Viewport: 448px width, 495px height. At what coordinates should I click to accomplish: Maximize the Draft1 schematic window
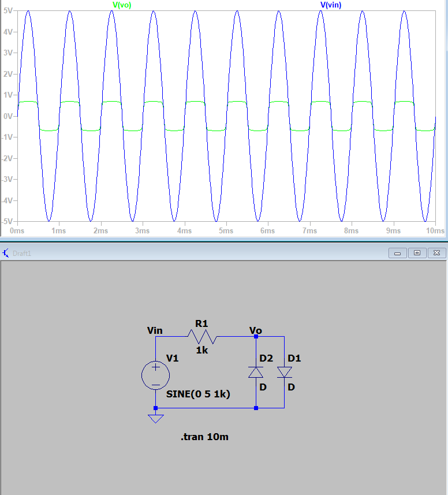(417, 253)
